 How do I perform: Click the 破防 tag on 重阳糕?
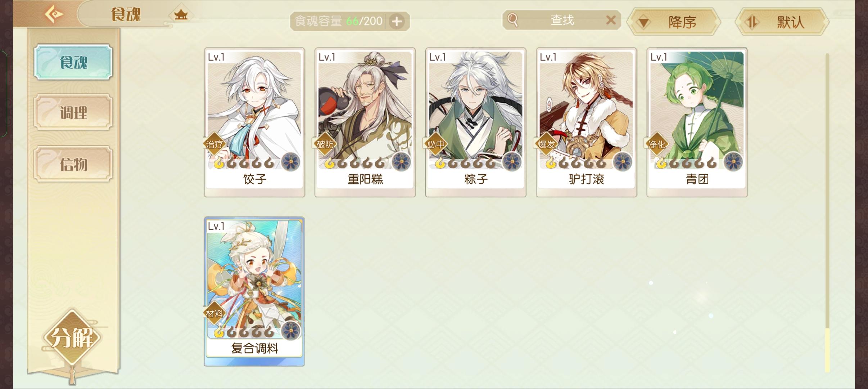click(325, 144)
